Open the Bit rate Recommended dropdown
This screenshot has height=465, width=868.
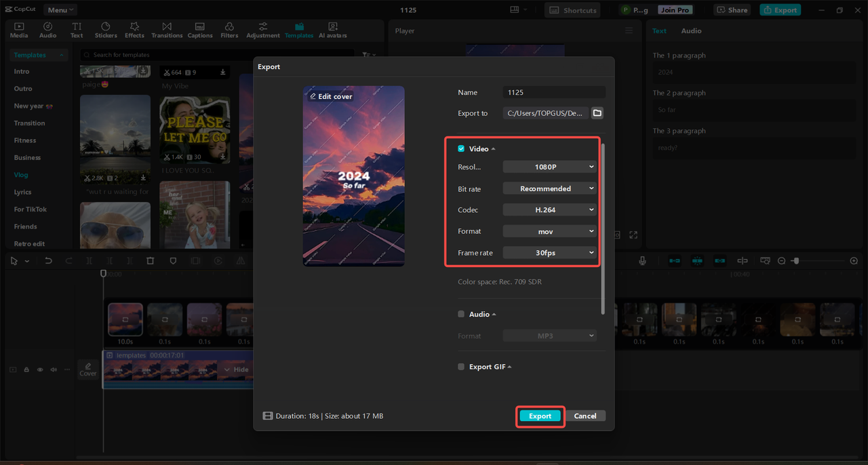tap(550, 188)
